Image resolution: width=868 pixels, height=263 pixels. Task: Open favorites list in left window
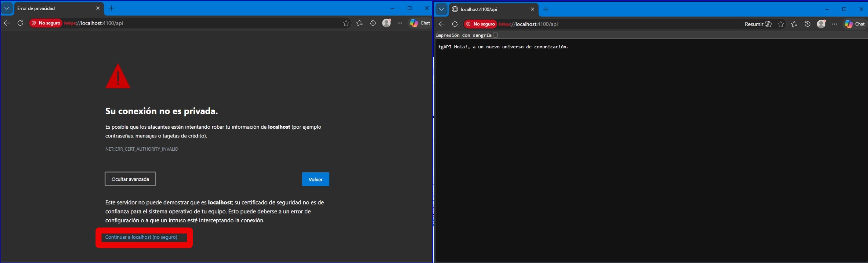[360, 23]
